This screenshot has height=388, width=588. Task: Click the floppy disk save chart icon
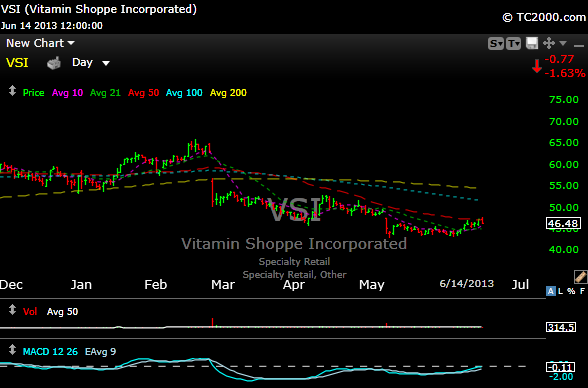532,43
